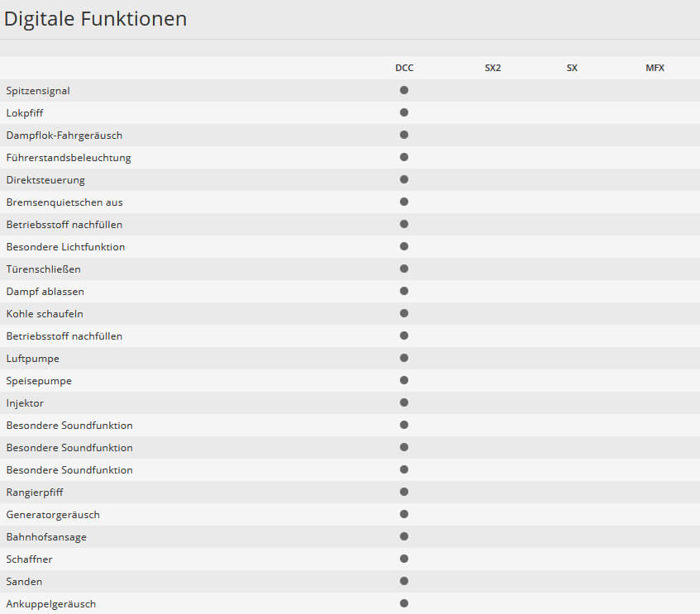Select the Direktsteuerung DCC dot

[404, 179]
